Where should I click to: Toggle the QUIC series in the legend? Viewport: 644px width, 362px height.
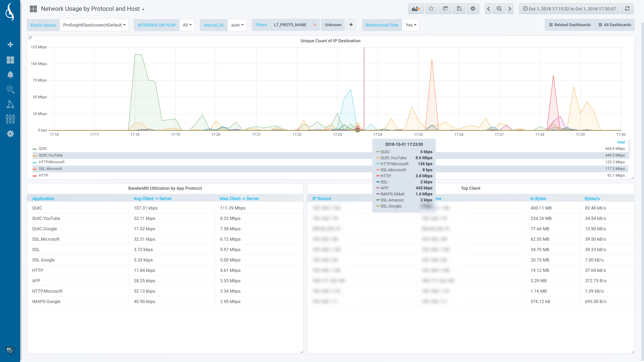43,149
